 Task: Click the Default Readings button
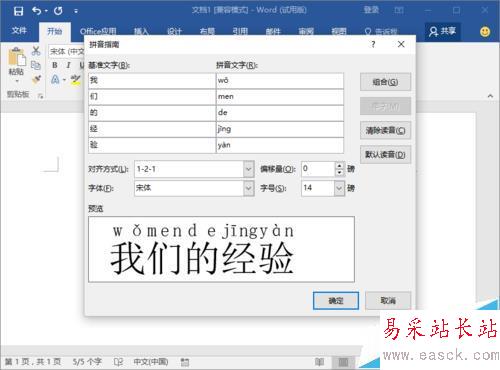click(385, 155)
